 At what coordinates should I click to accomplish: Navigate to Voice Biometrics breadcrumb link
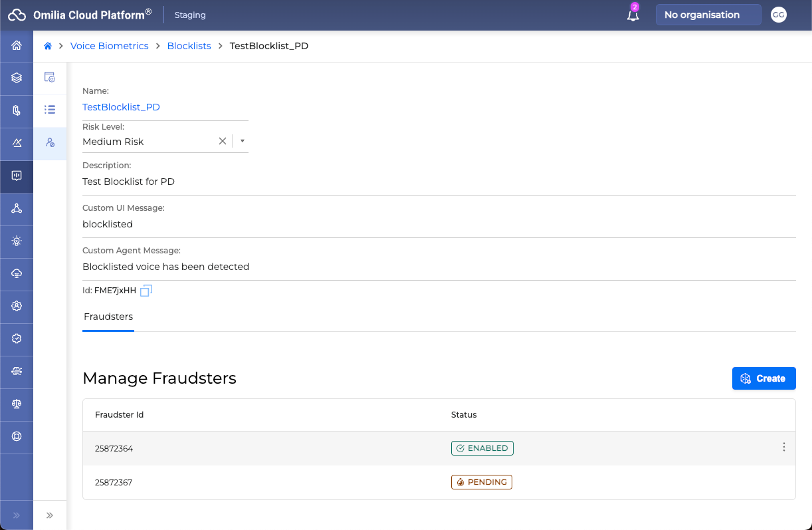pyautogui.click(x=110, y=46)
